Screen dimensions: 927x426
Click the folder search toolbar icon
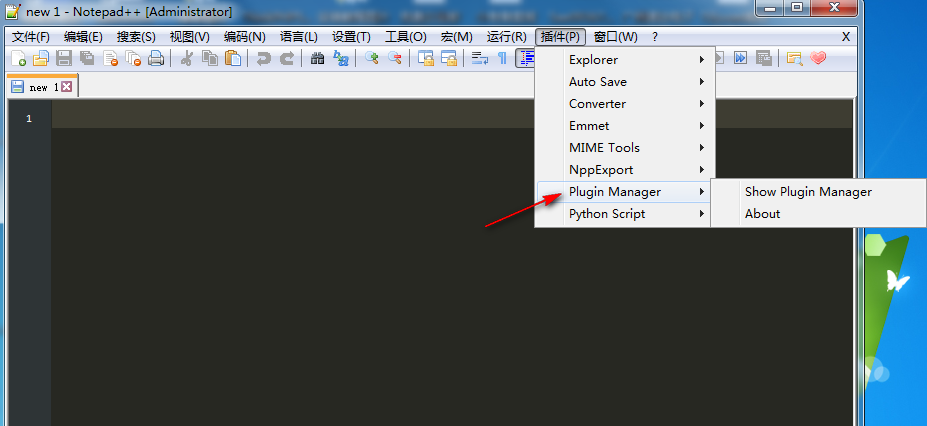[795, 58]
